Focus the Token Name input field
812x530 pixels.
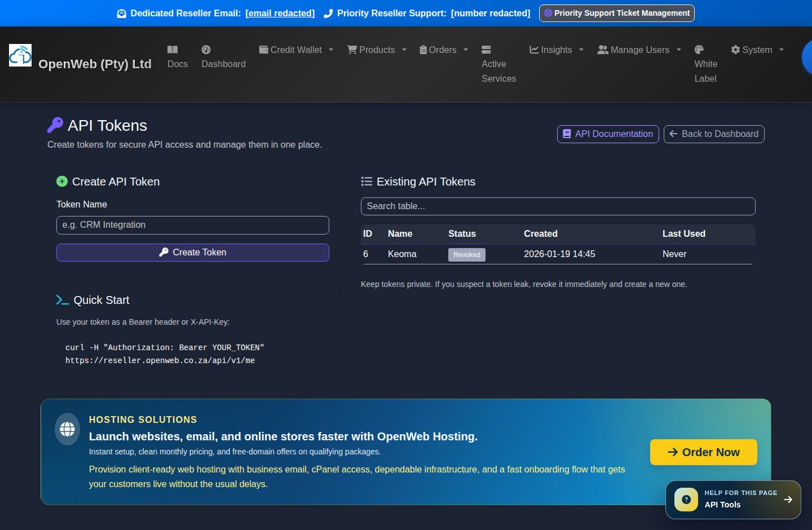(x=193, y=225)
